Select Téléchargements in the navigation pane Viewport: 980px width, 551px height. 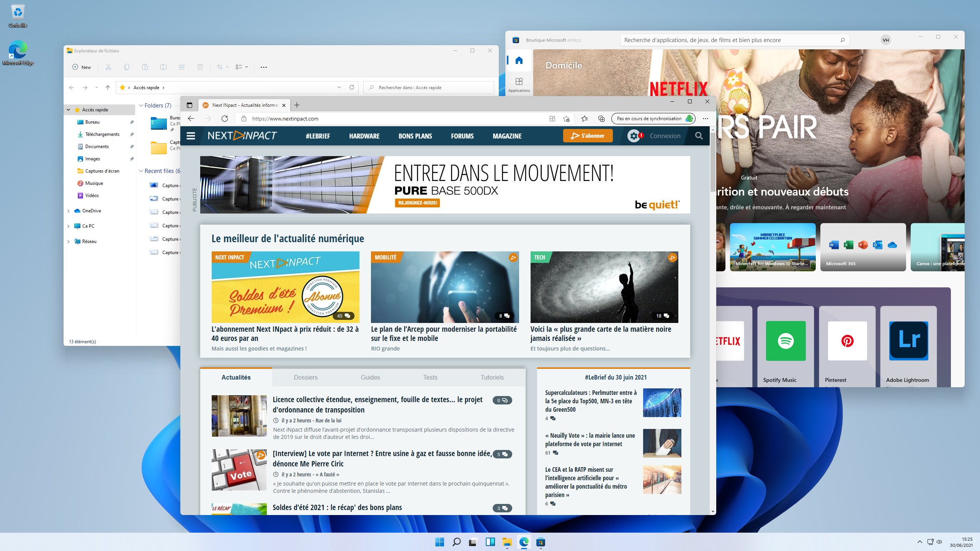coord(102,134)
